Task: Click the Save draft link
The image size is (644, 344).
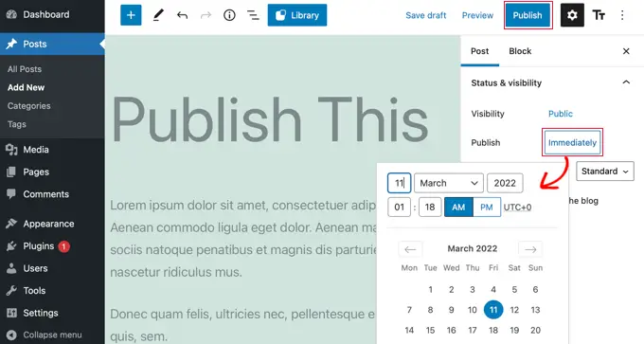Action: click(x=426, y=15)
